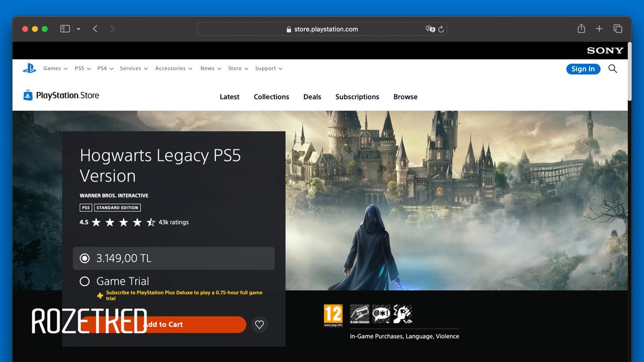Select the 3.149,00 TL purchase option
Viewport: 644px width, 362px height.
coord(174,258)
